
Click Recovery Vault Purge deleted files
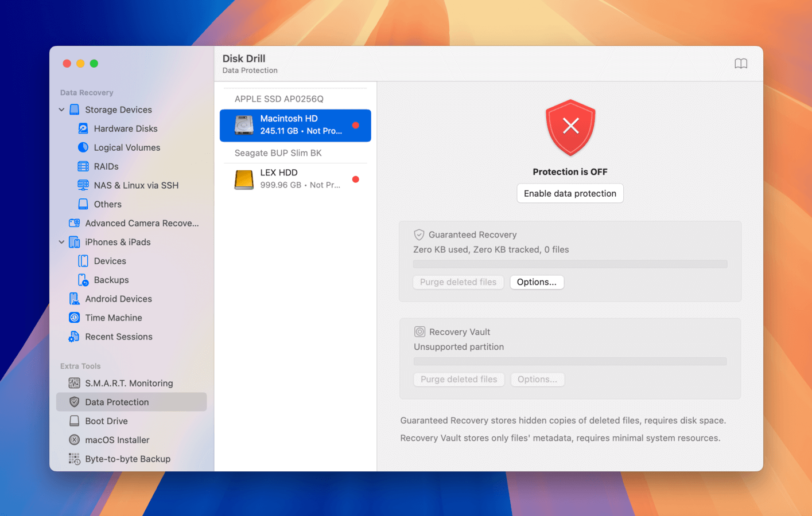[459, 380]
